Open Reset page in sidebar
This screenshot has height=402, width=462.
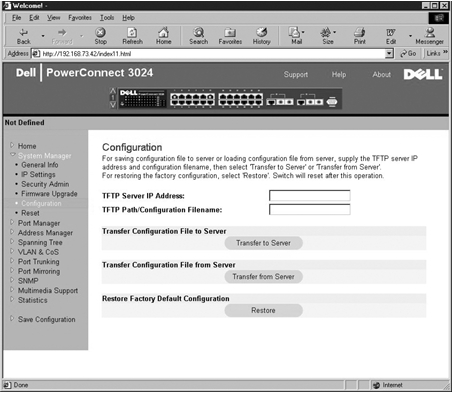[x=30, y=213]
